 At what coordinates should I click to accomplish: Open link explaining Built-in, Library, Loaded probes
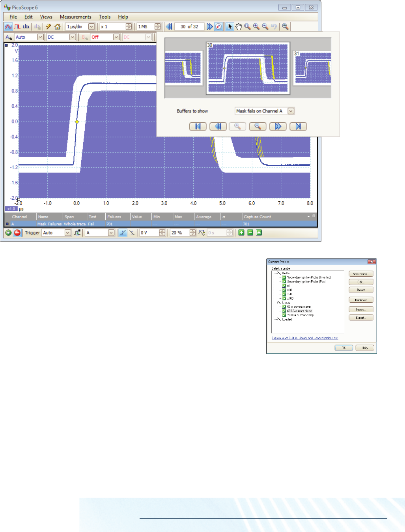305,338
